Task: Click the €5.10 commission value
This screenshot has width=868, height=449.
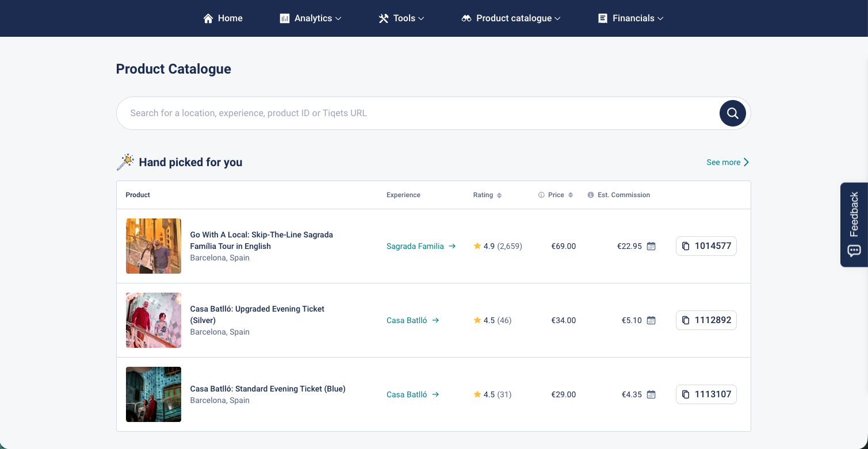Action: (x=632, y=320)
